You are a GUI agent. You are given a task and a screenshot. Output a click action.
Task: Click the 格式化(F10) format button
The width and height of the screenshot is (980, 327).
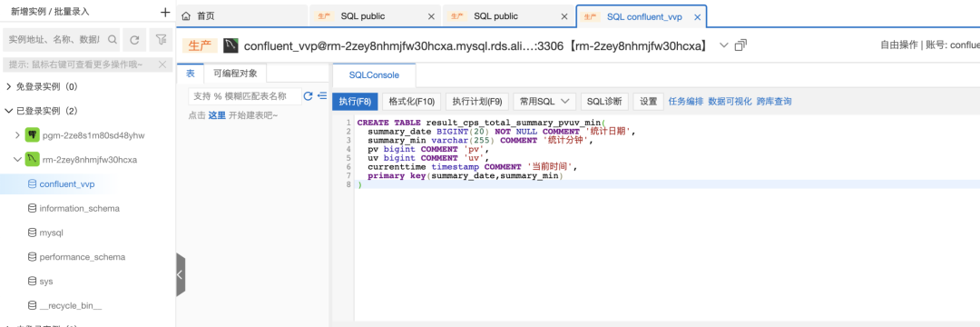(411, 102)
